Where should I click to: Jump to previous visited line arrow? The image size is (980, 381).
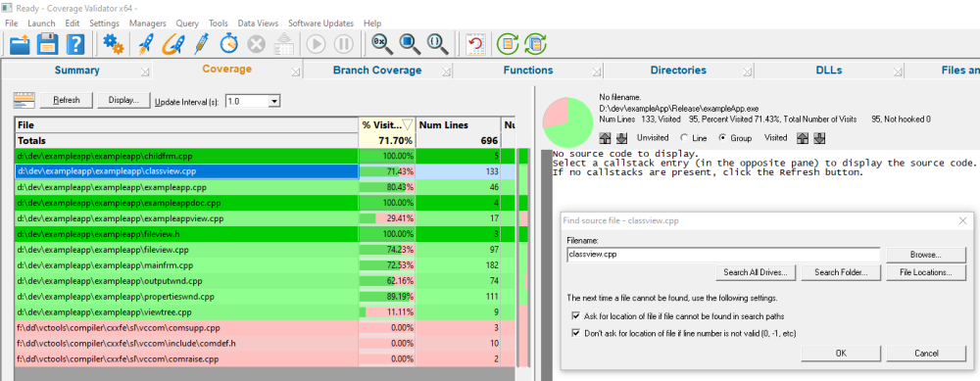[802, 138]
